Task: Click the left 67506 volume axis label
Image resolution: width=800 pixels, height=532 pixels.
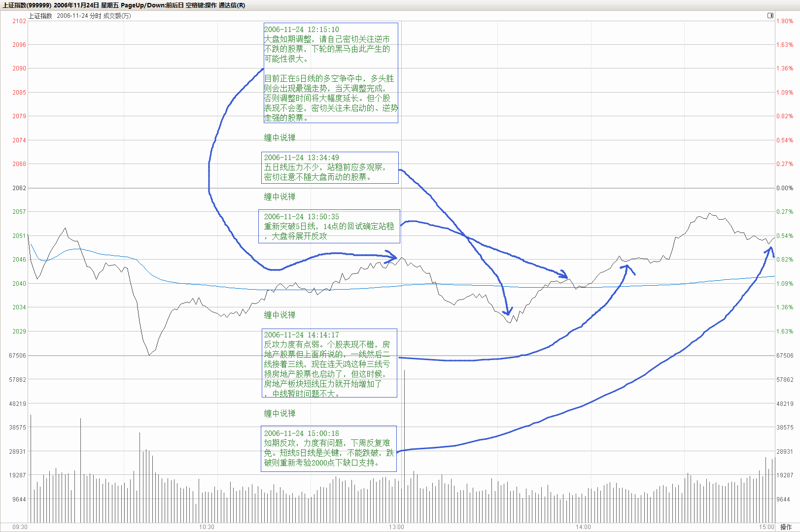Action: point(18,356)
